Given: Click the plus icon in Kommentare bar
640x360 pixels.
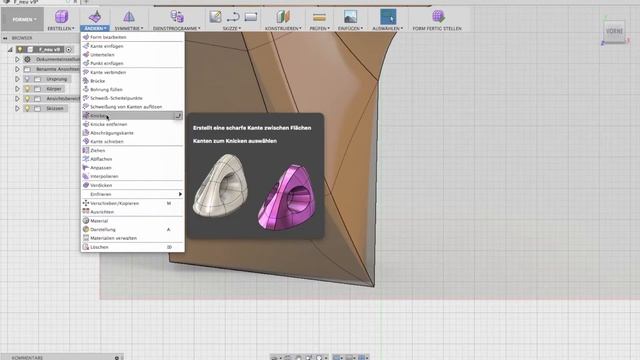Looking at the screenshot, I should [117, 358].
